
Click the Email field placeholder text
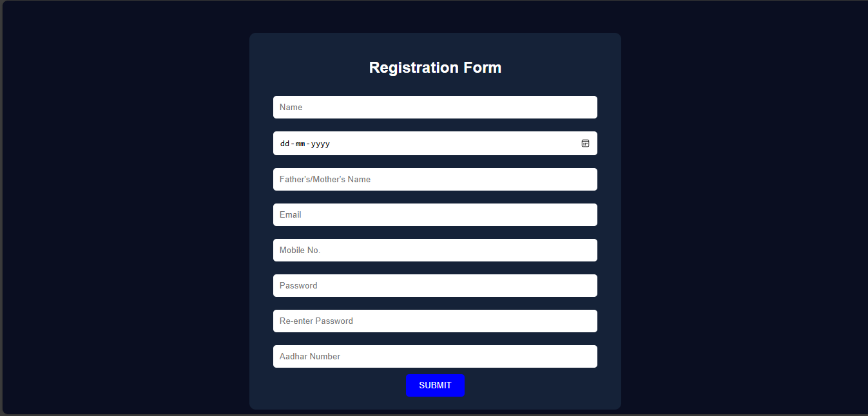(x=290, y=214)
